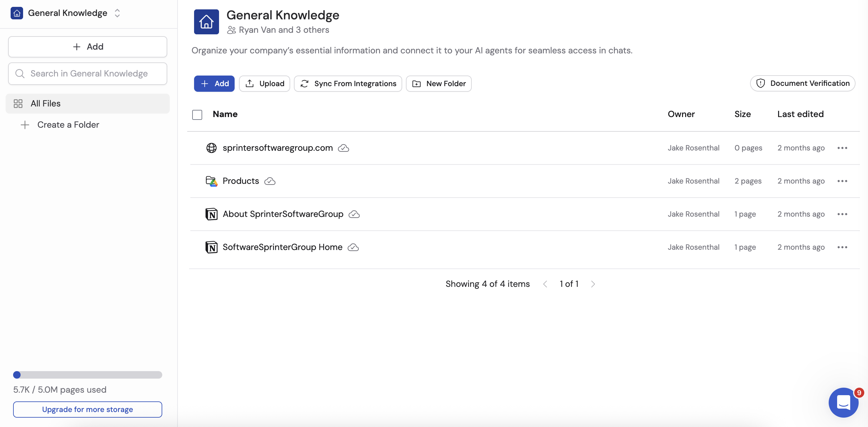Viewport: 868px width, 427px height.
Task: Select all files using the header checkbox
Action: tap(197, 115)
